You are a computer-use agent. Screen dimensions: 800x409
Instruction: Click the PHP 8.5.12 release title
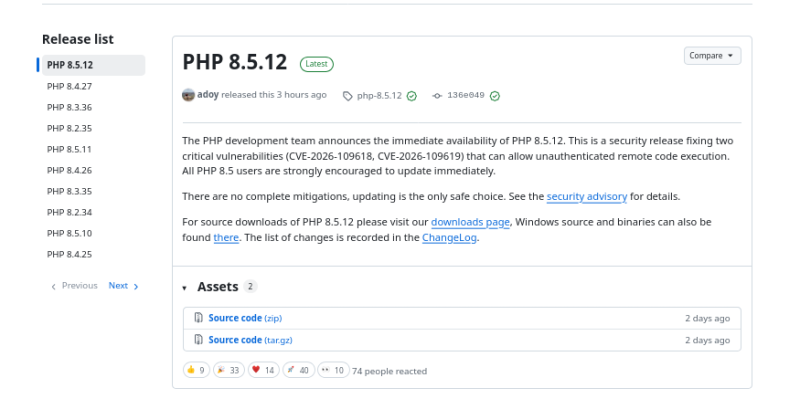[235, 62]
